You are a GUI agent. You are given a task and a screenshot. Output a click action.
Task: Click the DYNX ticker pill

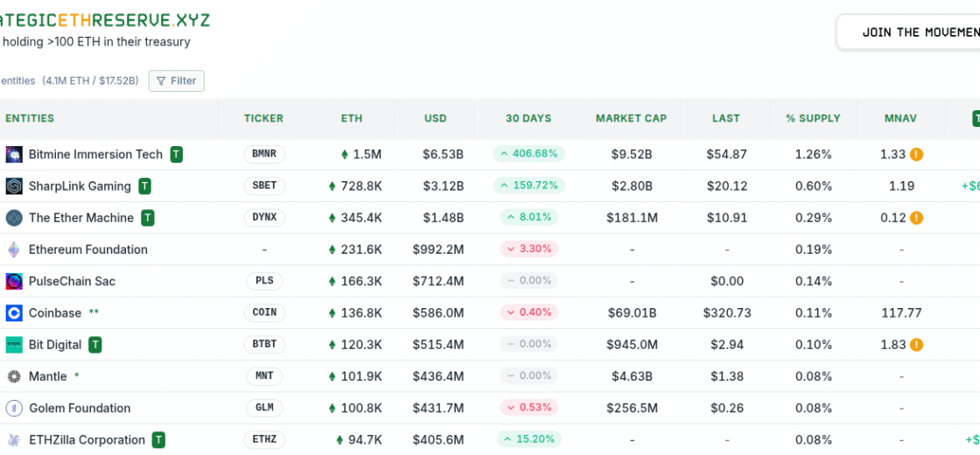(264, 218)
